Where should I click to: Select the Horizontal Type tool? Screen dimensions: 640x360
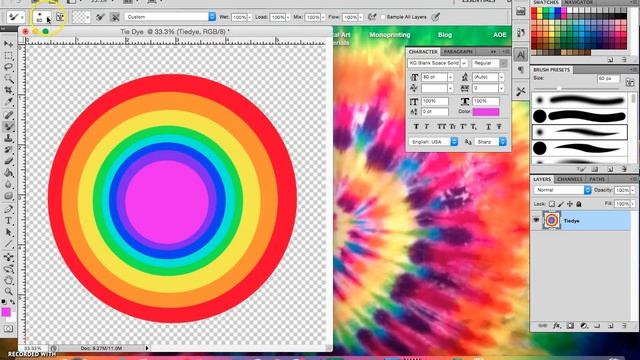[8, 221]
